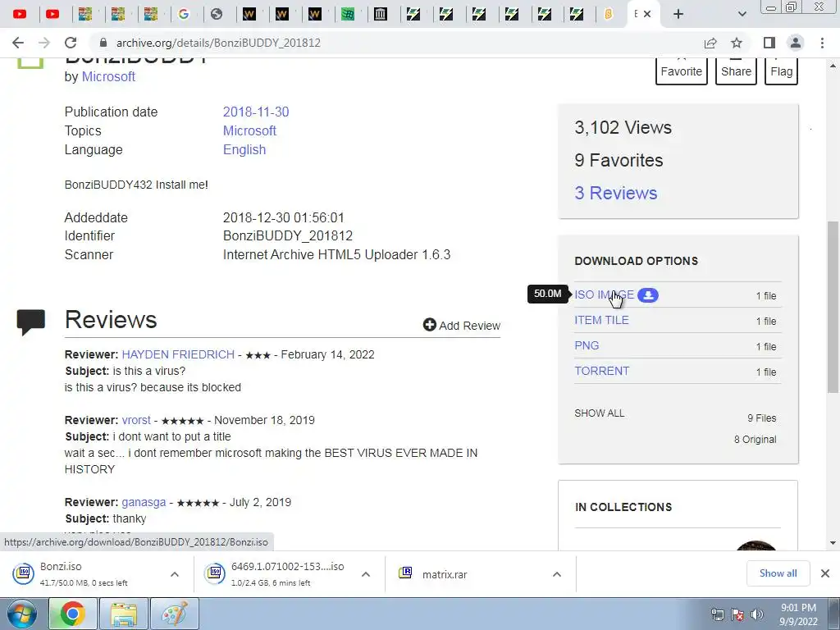Click the page vertical scrollbar thumb

pyautogui.click(x=833, y=307)
